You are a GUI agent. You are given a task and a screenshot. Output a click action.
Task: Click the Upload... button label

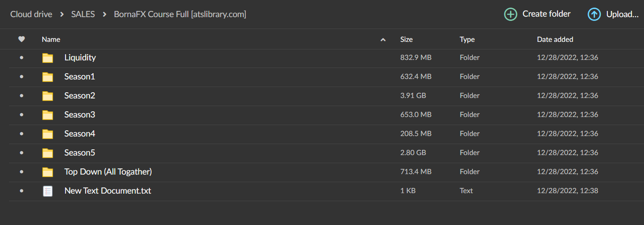(x=622, y=14)
